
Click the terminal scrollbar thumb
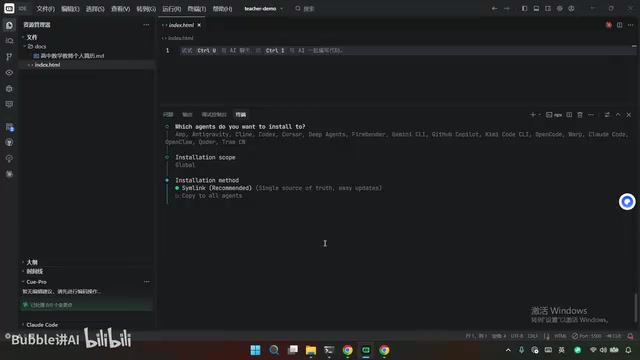635,308
